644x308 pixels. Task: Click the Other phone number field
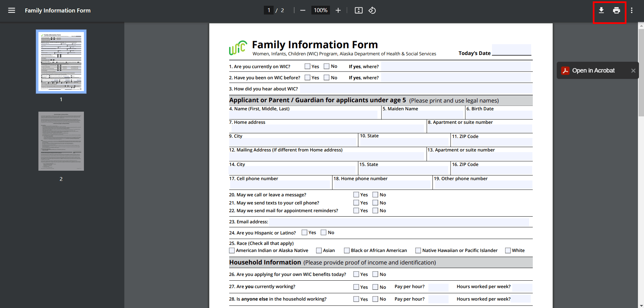[x=483, y=185]
